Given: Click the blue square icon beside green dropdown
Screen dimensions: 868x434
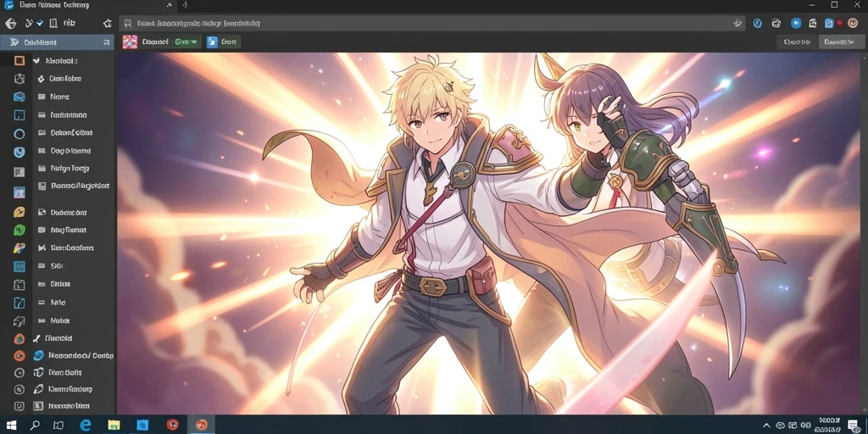Looking at the screenshot, I should (x=212, y=42).
